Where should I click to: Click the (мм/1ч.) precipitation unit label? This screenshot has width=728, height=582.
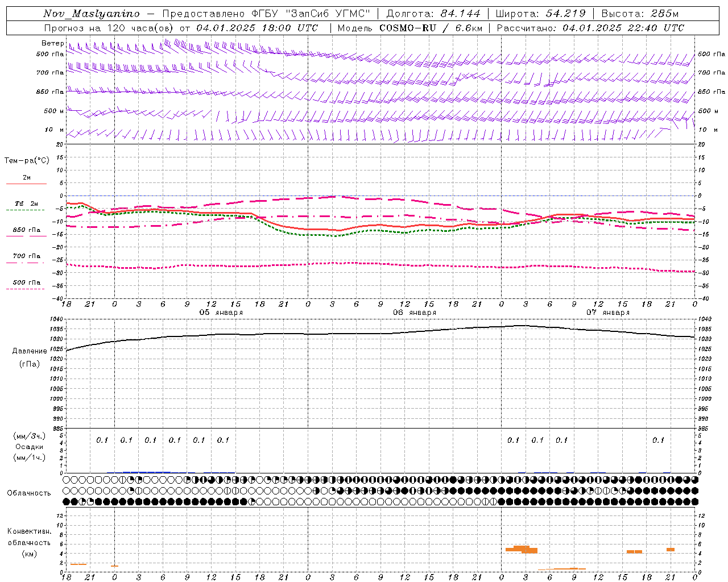[30, 458]
